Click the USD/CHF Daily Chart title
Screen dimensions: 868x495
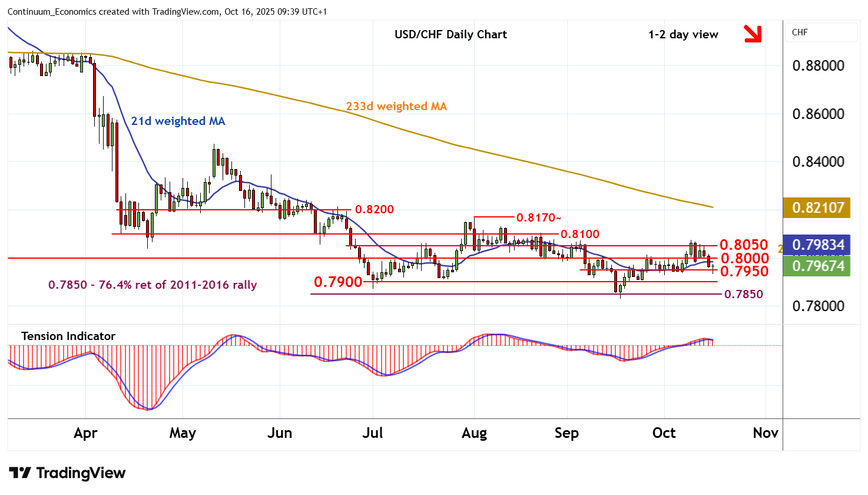point(450,34)
